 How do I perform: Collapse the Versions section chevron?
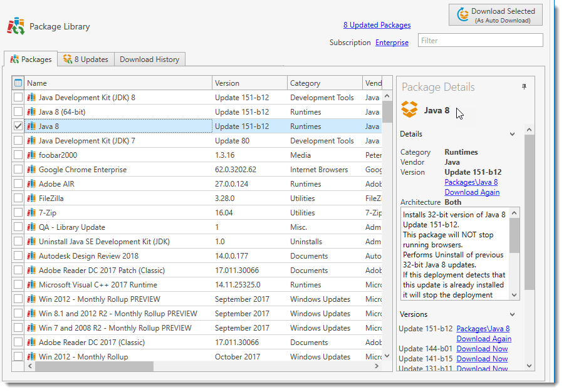pyautogui.click(x=512, y=314)
